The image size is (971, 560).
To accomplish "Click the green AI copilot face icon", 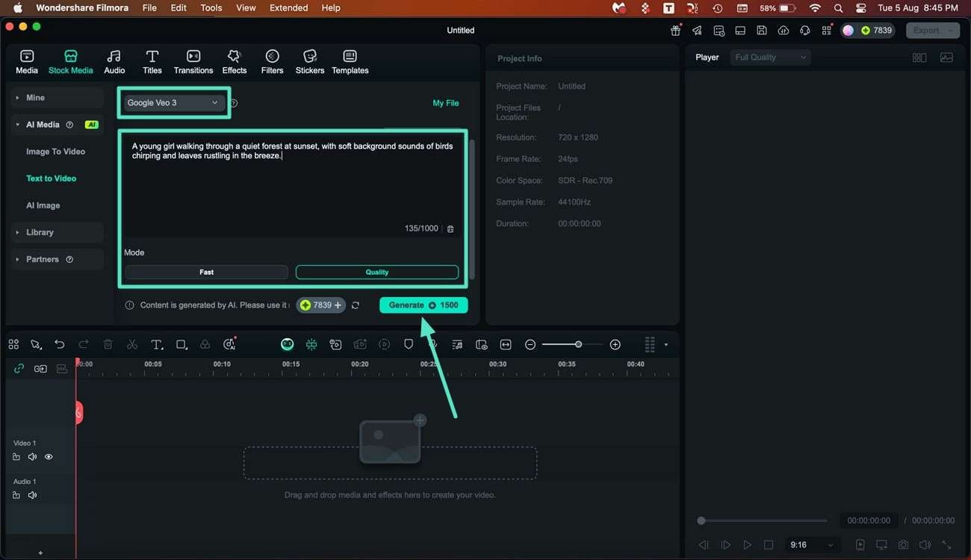I will [288, 344].
